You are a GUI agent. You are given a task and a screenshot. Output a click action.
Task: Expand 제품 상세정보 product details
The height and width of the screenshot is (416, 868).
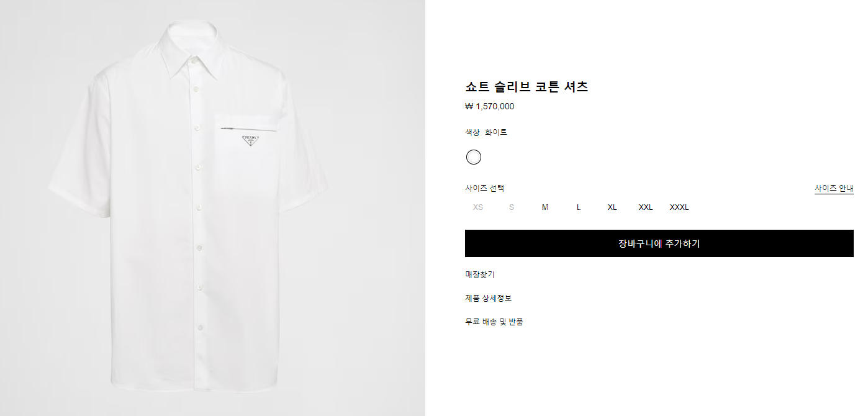(x=489, y=298)
